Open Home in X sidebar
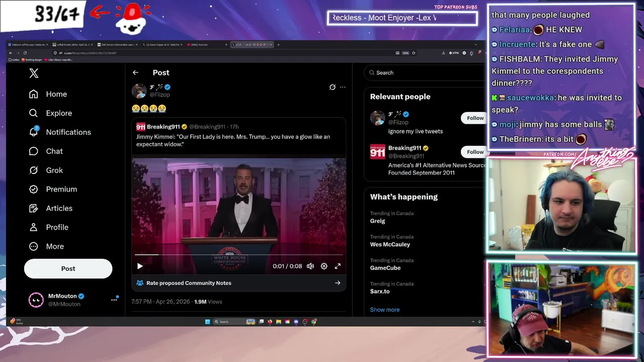This screenshot has height=362, width=644. coord(48,94)
